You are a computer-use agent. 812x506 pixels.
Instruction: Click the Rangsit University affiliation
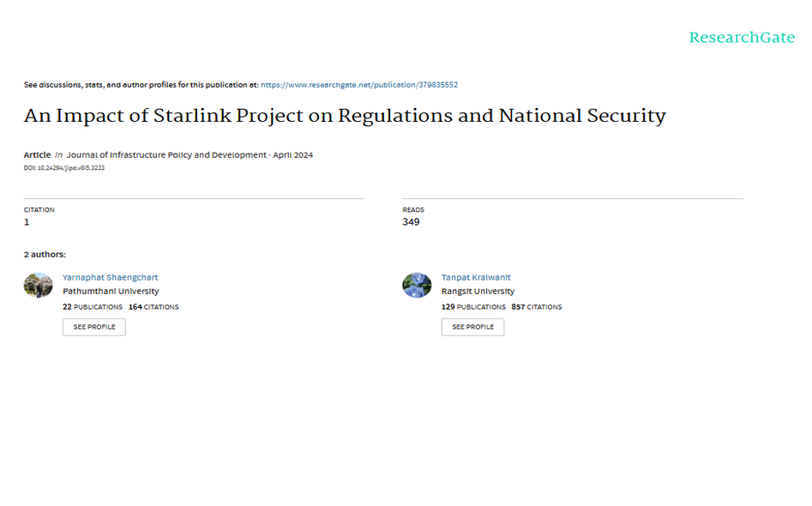(x=478, y=291)
